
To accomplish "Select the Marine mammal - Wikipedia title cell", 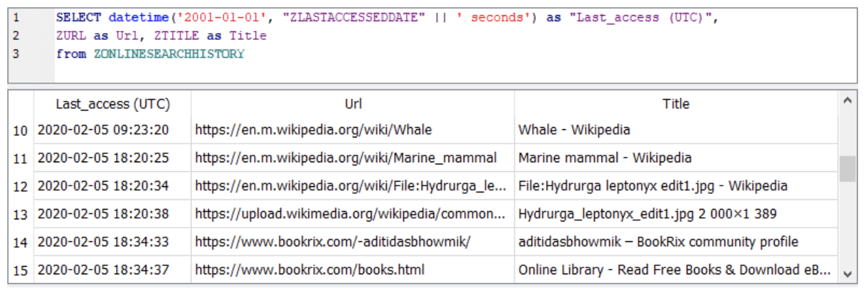I will pos(676,157).
